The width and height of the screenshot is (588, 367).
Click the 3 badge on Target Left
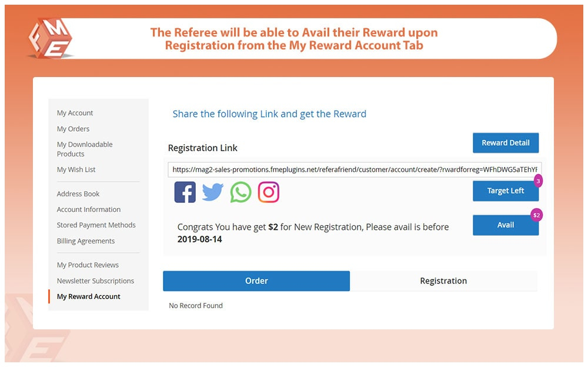coord(538,181)
